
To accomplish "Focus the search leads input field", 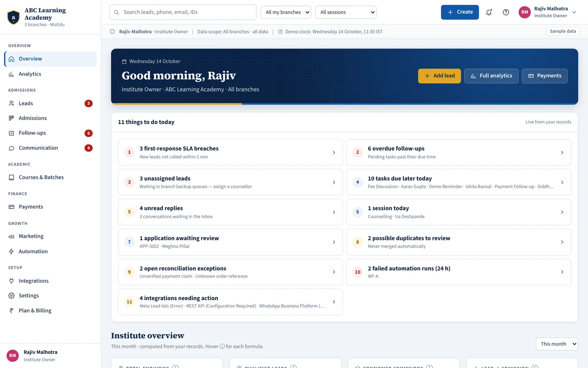I will 183,12.
